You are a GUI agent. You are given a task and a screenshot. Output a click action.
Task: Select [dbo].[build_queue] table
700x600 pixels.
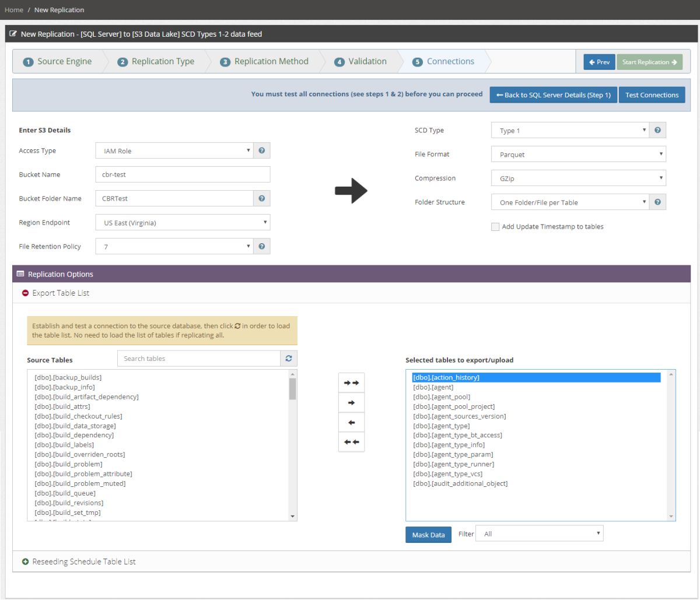65,493
